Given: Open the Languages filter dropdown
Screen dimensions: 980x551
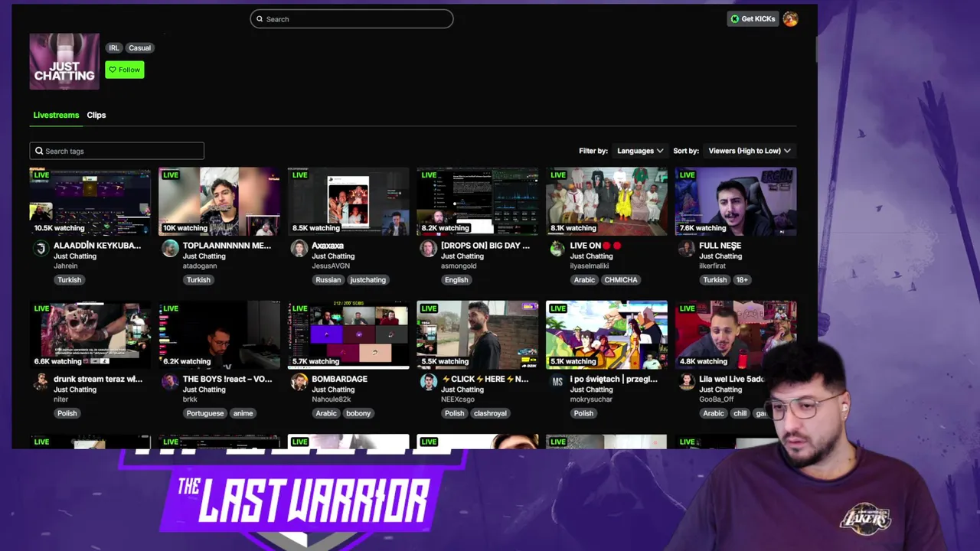Looking at the screenshot, I should point(640,151).
